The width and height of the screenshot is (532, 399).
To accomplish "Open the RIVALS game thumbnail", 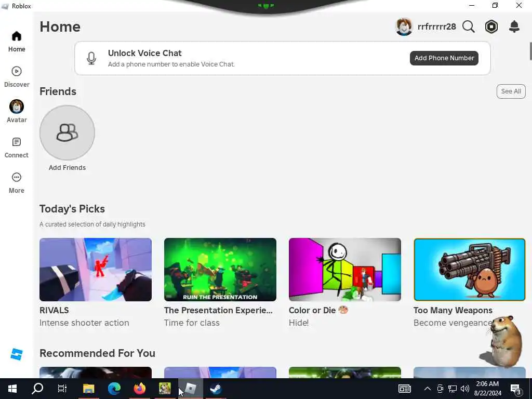I will [x=96, y=270].
